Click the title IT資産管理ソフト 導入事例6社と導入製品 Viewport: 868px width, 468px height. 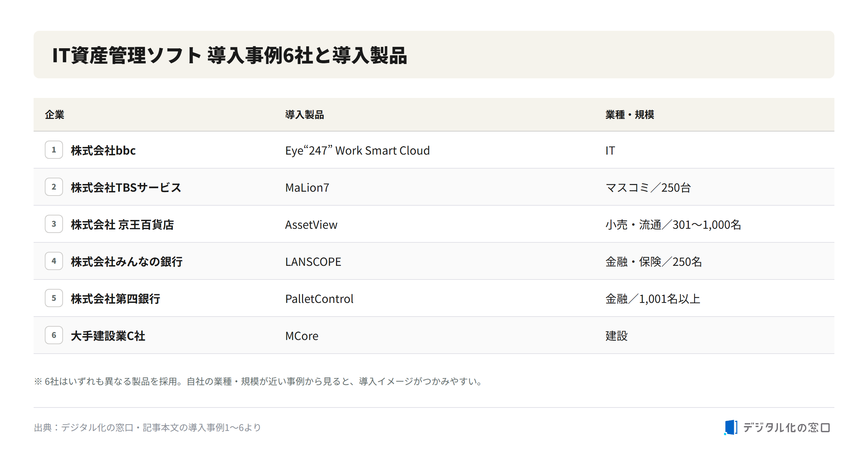[230, 55]
